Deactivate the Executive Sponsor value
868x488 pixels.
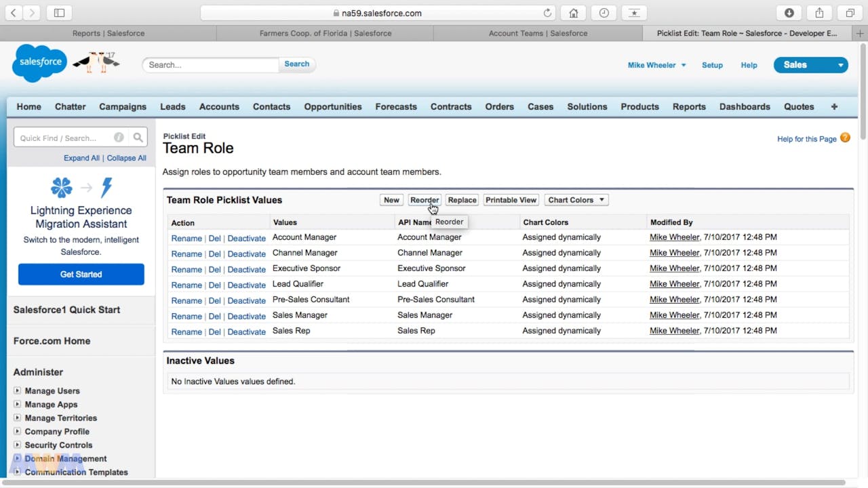pos(246,270)
